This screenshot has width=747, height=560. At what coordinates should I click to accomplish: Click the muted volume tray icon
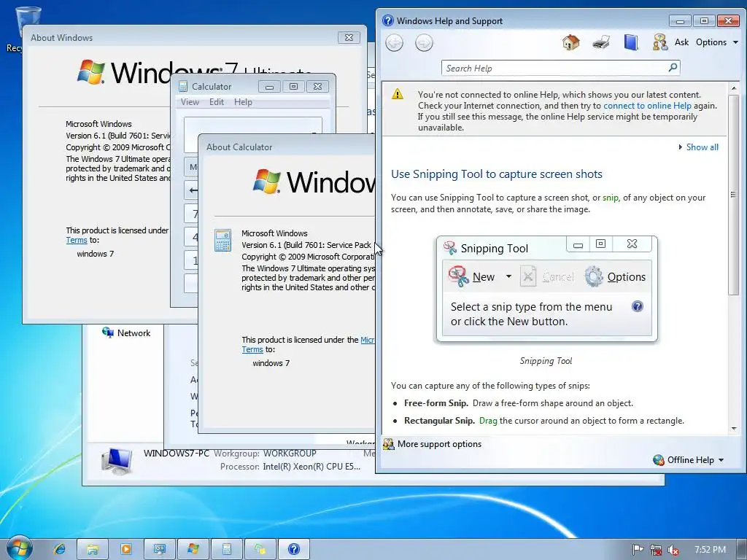[673, 550]
